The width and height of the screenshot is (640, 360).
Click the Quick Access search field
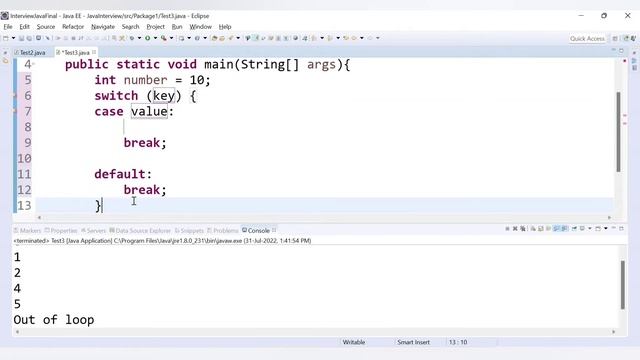[x=587, y=38]
